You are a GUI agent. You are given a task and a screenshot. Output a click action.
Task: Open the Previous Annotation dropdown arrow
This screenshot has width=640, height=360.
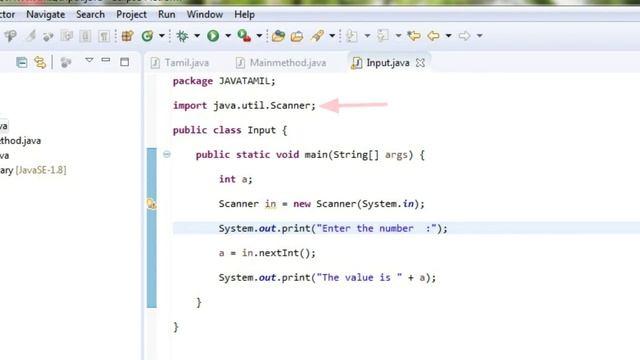tap(398, 36)
